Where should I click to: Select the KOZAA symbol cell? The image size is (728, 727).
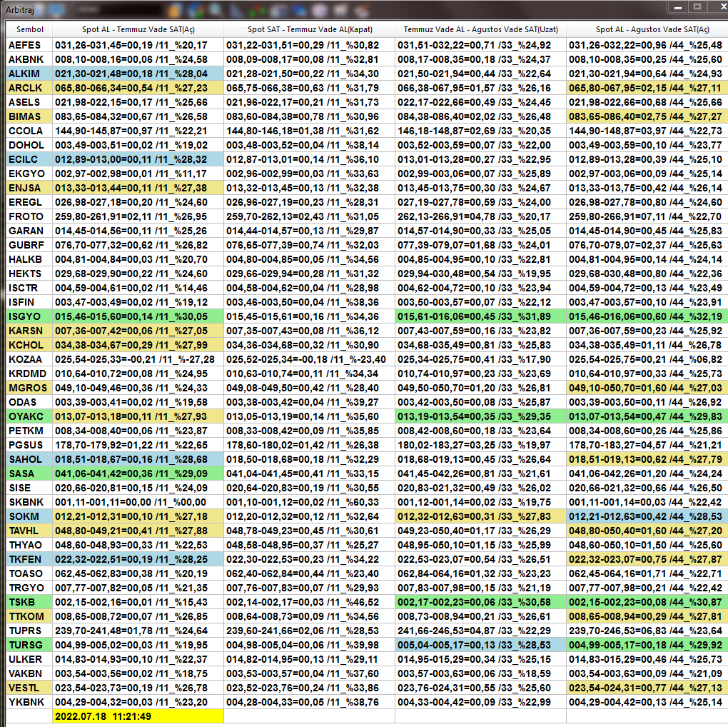[29, 359]
